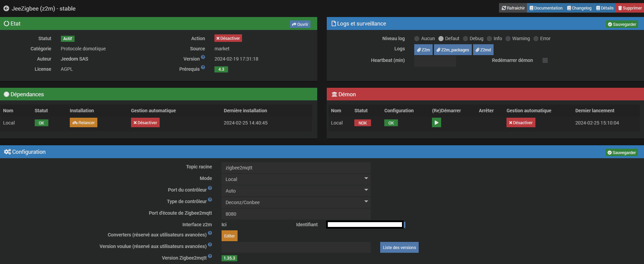Select the Warning log level
This screenshot has height=264, width=644.
(508, 39)
